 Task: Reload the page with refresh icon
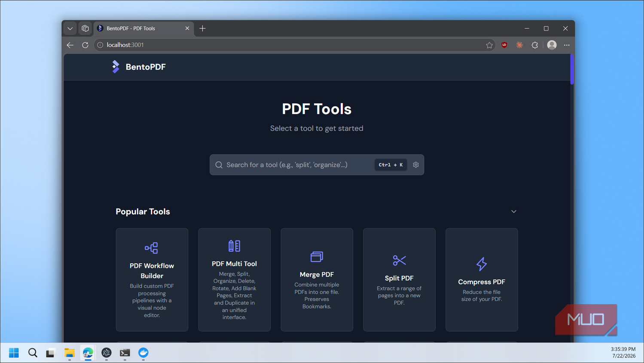85,45
